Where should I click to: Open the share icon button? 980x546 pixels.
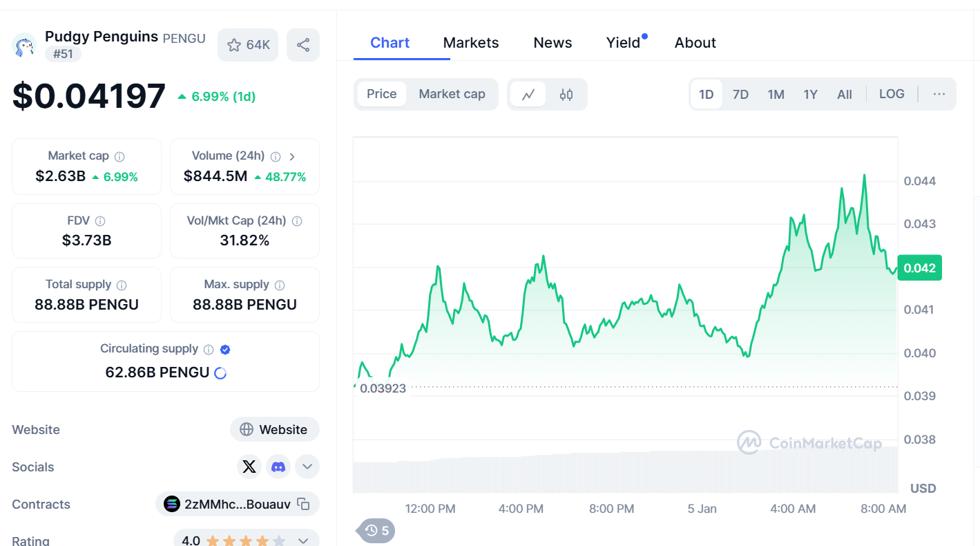(x=303, y=45)
